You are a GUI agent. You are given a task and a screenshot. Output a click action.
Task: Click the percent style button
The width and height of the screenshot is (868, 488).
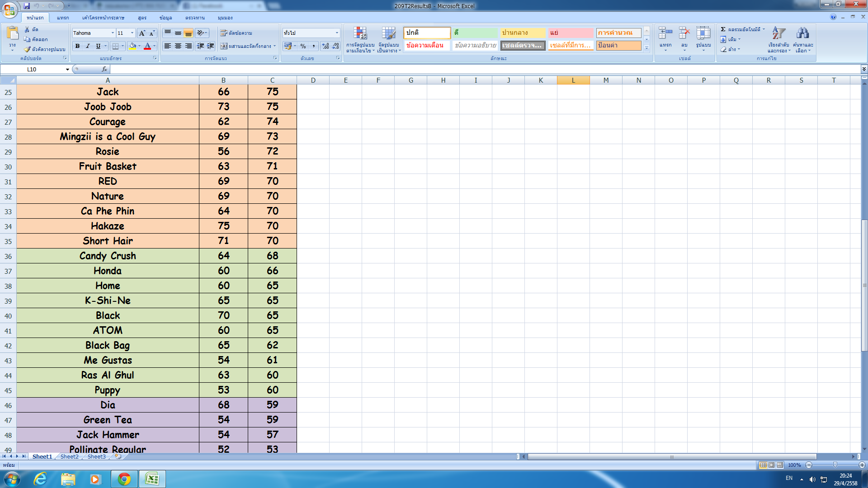[x=303, y=46]
